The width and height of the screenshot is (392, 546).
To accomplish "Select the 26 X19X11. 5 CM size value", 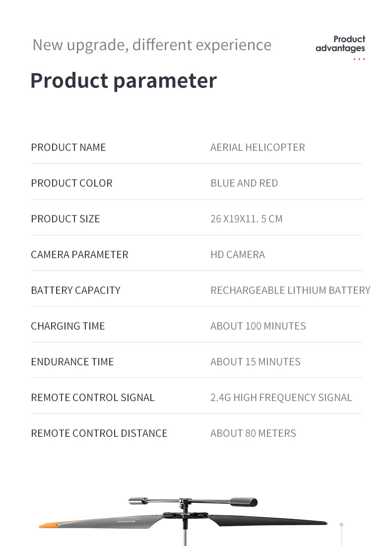I will [x=246, y=219].
